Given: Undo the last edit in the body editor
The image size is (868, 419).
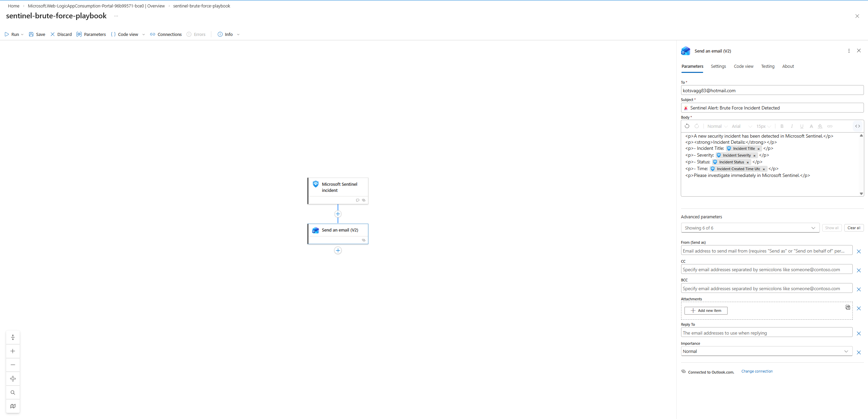Looking at the screenshot, I should pos(687,126).
